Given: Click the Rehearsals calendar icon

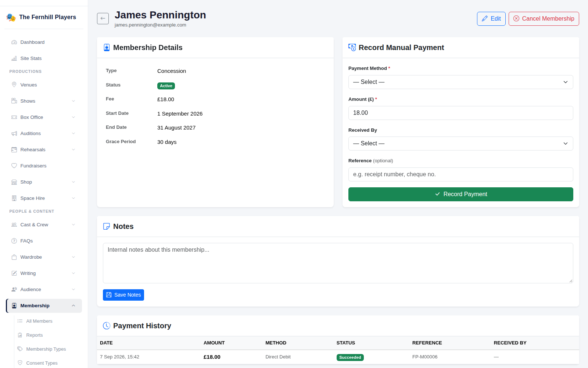Looking at the screenshot, I should (14, 149).
